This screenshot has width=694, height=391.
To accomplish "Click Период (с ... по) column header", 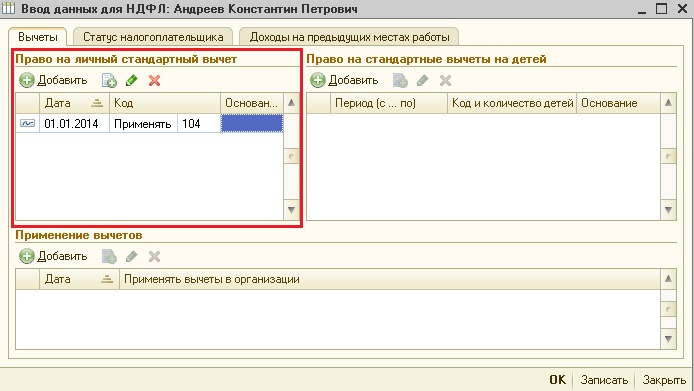I will 389,103.
